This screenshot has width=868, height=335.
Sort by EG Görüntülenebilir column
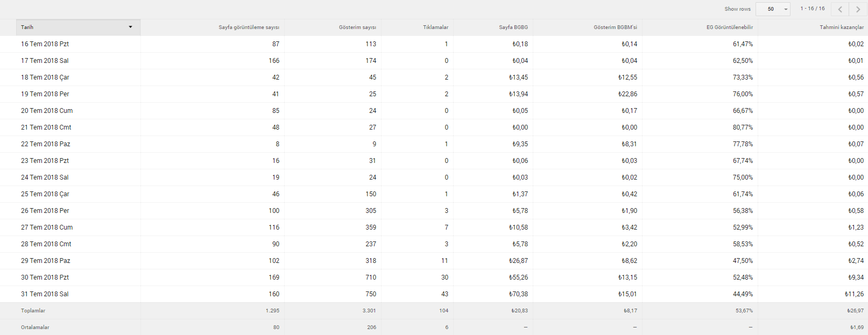pyautogui.click(x=730, y=27)
